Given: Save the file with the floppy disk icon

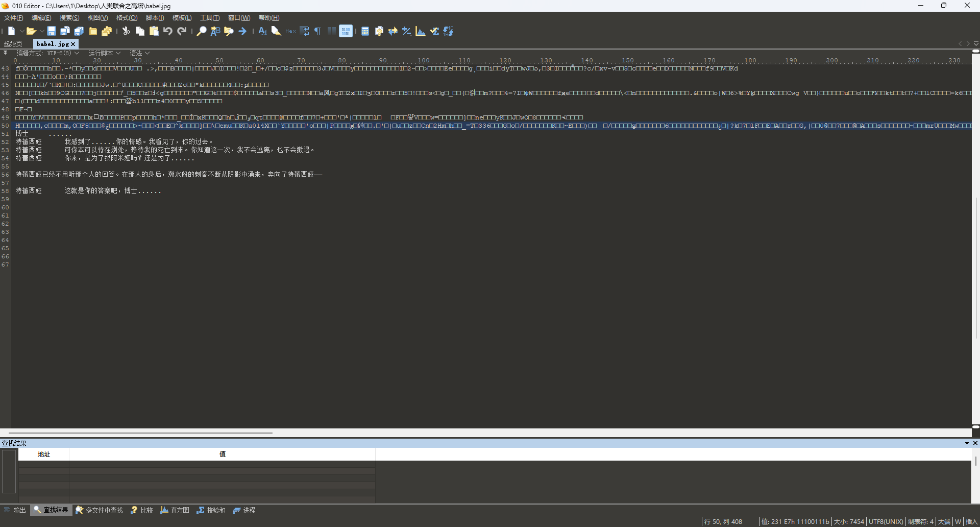Looking at the screenshot, I should (51, 31).
